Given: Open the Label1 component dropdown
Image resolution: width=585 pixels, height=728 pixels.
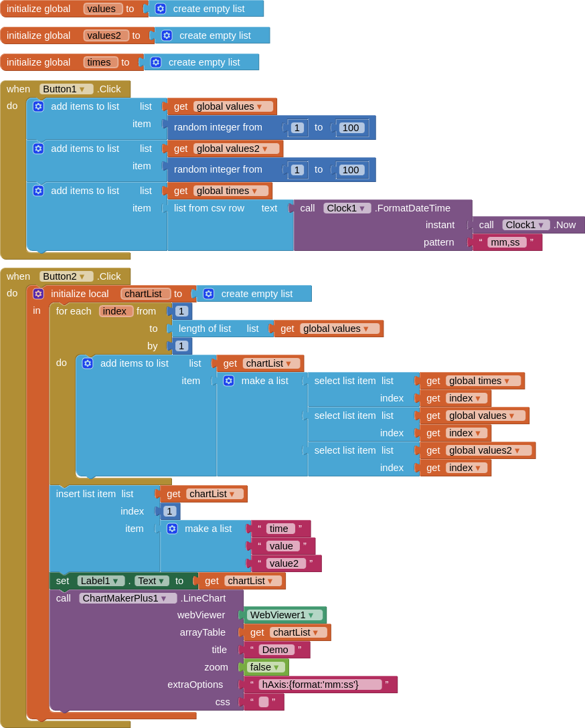Looking at the screenshot, I should click(101, 581).
